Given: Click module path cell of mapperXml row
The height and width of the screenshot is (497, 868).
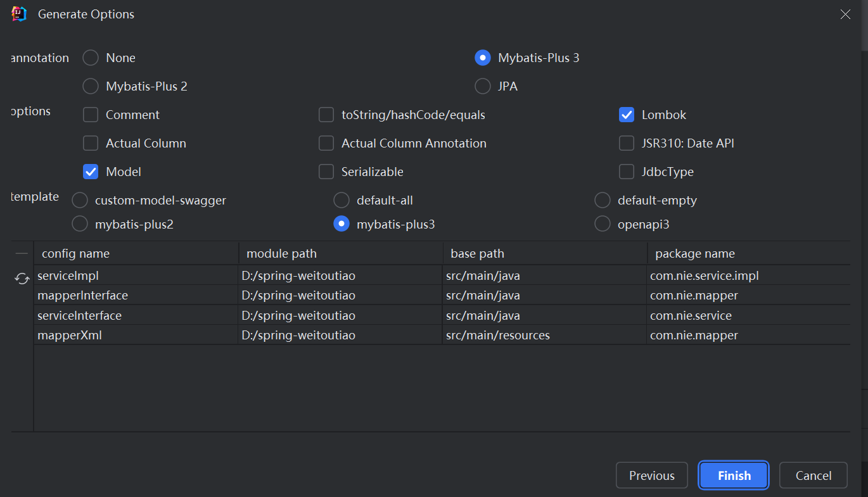Looking at the screenshot, I should tap(340, 335).
